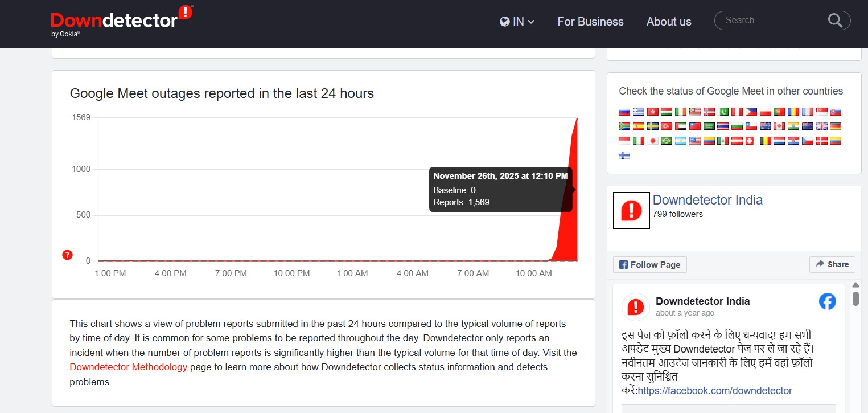Click the red question mark help icon
This screenshot has width=868, height=413.
(67, 255)
